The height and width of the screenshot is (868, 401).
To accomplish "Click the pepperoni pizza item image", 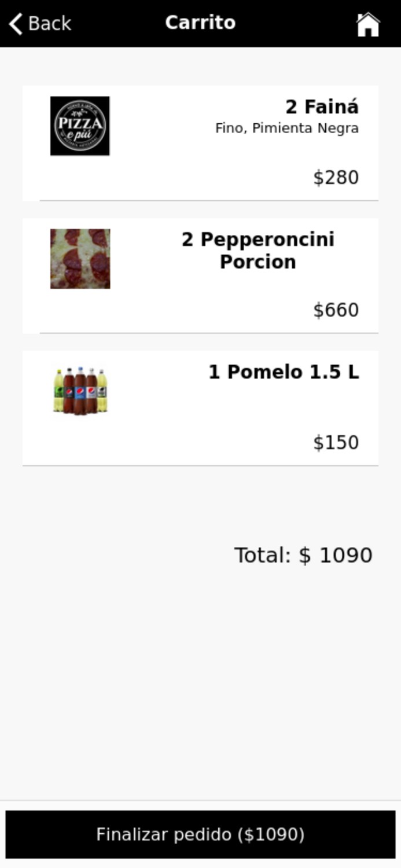I will [x=80, y=258].
